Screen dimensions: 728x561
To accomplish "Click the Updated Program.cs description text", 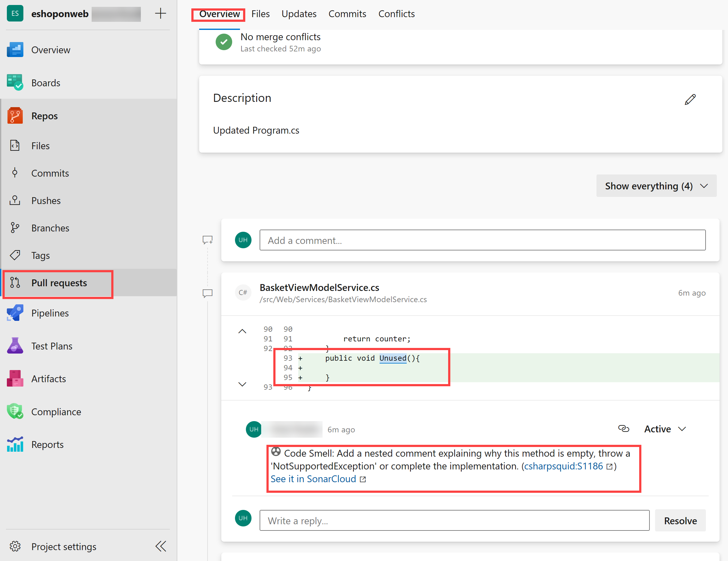I will coord(256,130).
